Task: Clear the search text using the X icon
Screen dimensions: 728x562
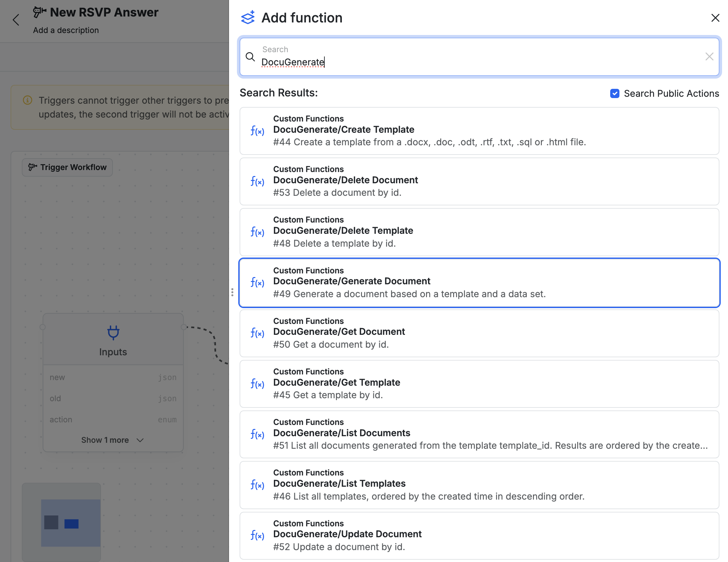Action: (x=709, y=57)
